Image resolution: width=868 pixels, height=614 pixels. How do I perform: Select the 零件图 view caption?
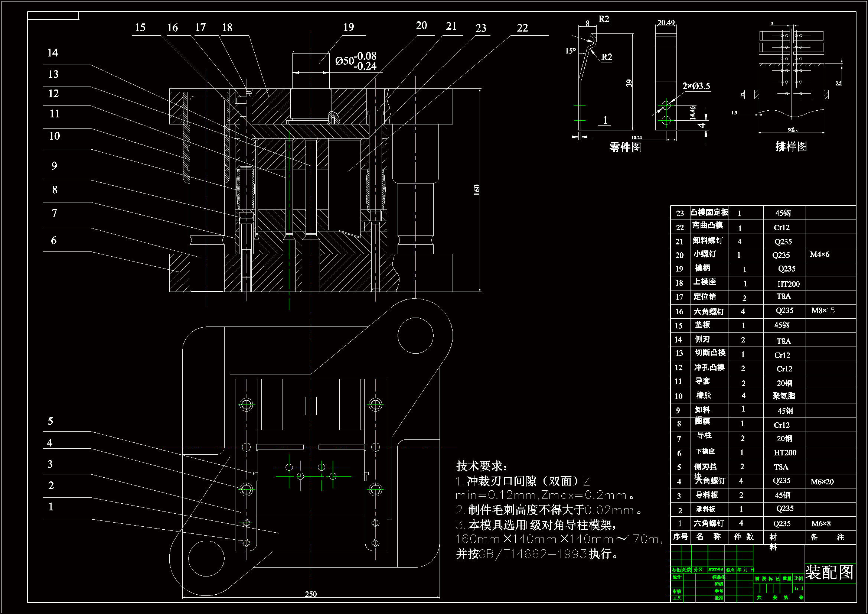pos(625,147)
